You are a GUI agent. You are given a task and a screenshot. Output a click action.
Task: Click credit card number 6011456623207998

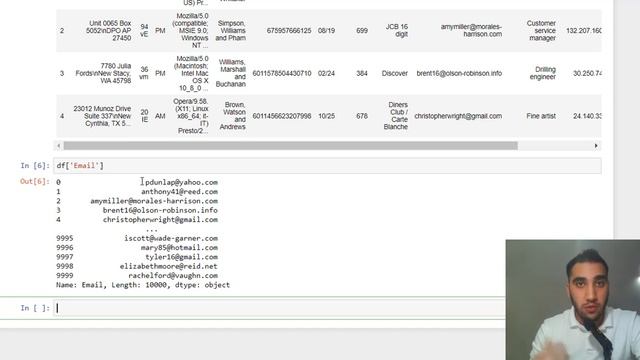[282, 116]
